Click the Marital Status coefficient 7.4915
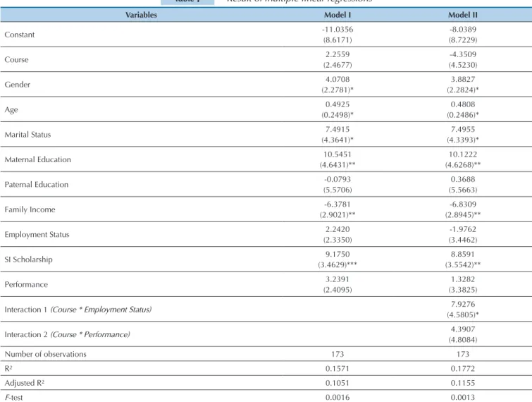532x402 pixels. coord(338,129)
